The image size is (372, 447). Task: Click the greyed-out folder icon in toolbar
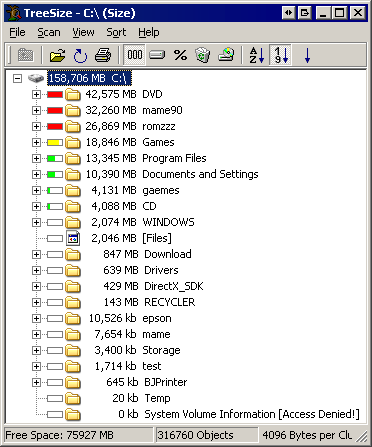[x=26, y=55]
